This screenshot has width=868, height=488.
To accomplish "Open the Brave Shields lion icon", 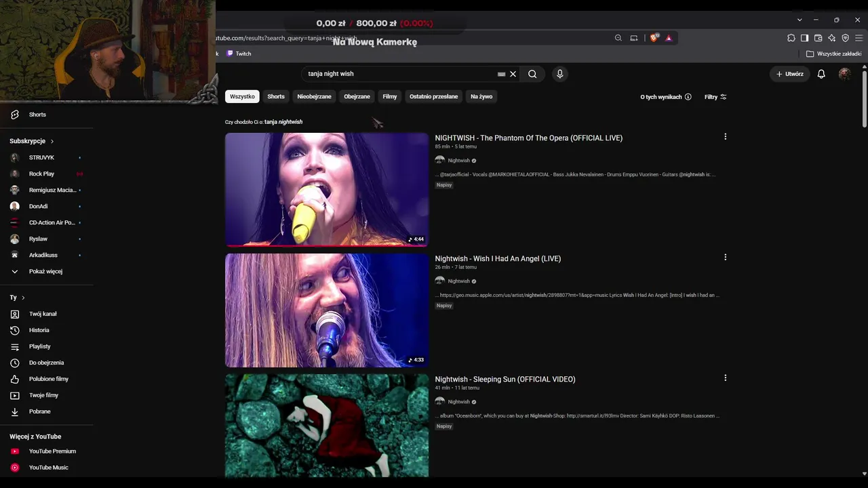I will 654,38.
